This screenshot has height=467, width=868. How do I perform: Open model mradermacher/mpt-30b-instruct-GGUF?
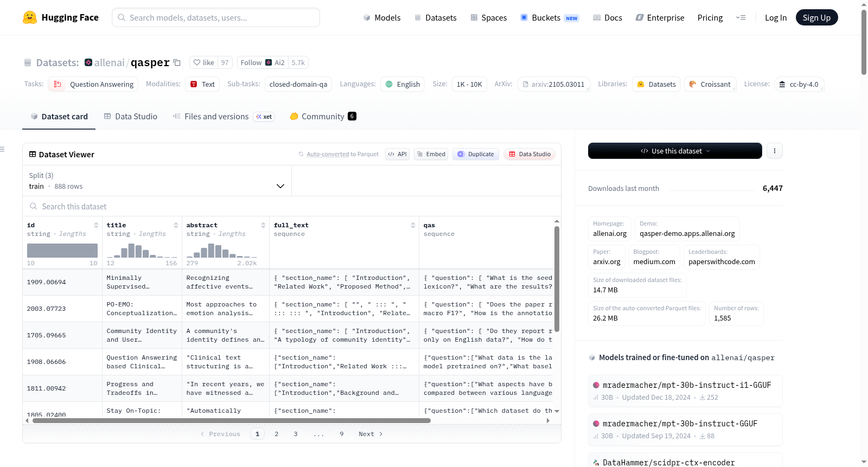pyautogui.click(x=685, y=429)
